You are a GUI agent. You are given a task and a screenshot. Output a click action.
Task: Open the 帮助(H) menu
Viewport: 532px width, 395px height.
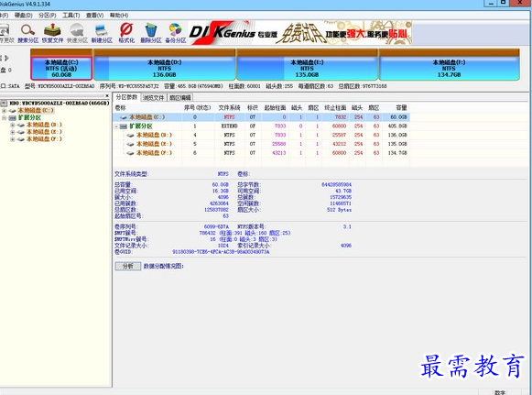pos(119,16)
